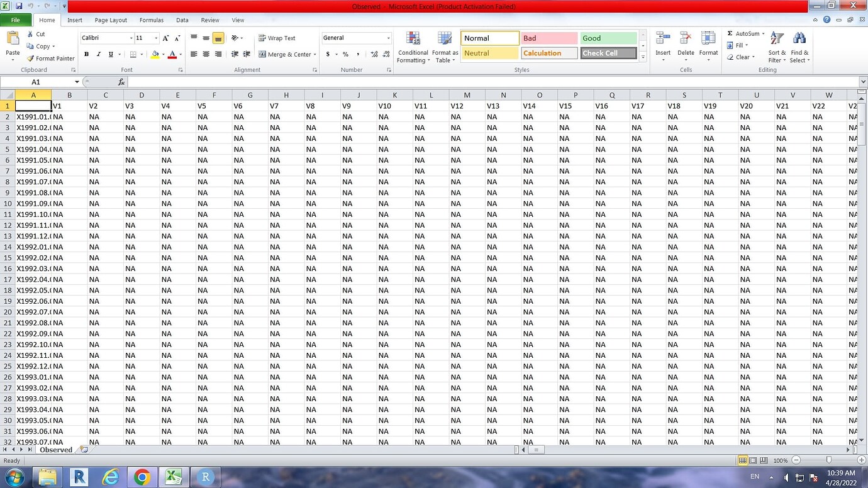Open the Insert tab

click(x=75, y=20)
